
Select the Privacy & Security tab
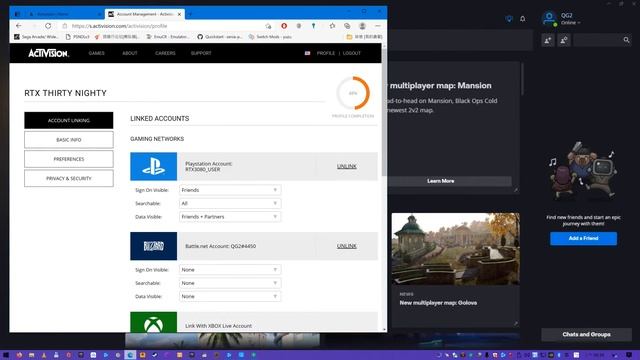(x=69, y=178)
